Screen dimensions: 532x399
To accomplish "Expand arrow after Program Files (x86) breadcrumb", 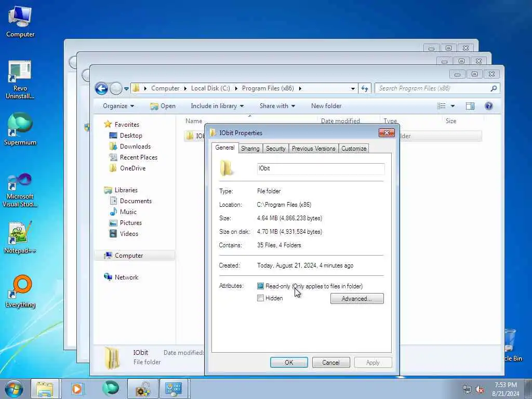I will (x=300, y=88).
